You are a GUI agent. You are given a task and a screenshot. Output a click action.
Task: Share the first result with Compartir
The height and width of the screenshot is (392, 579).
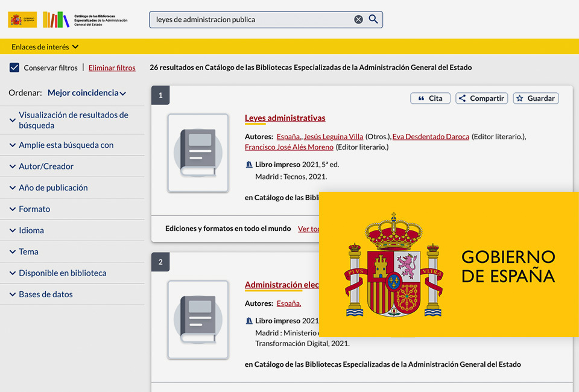coord(481,98)
